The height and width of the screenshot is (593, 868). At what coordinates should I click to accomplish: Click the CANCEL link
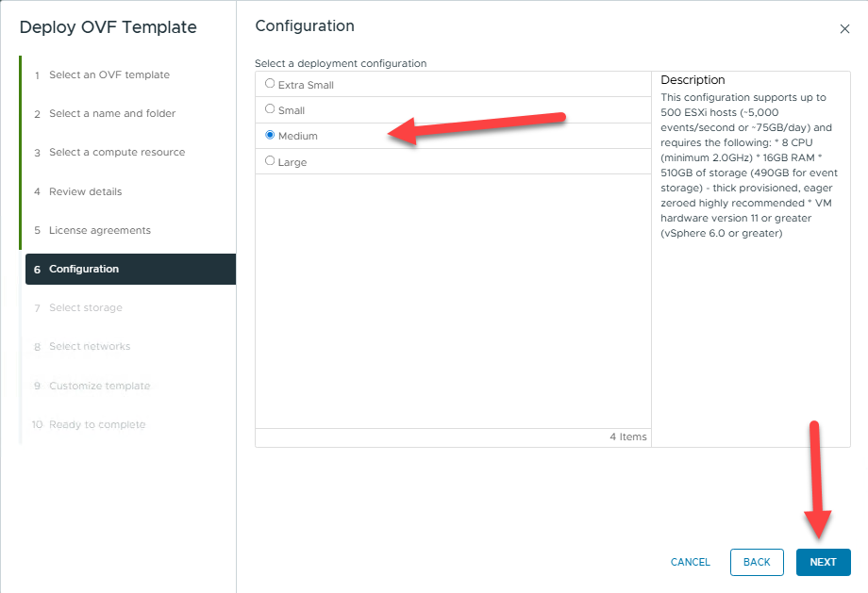[x=690, y=562]
